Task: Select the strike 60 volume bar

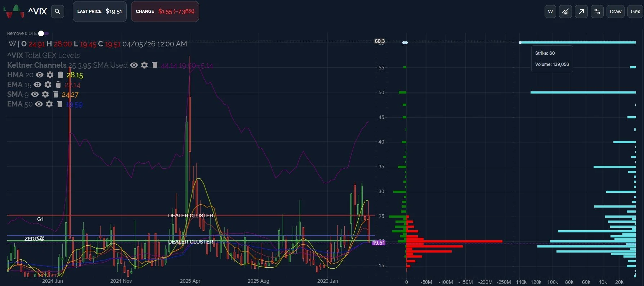Action: click(x=578, y=42)
